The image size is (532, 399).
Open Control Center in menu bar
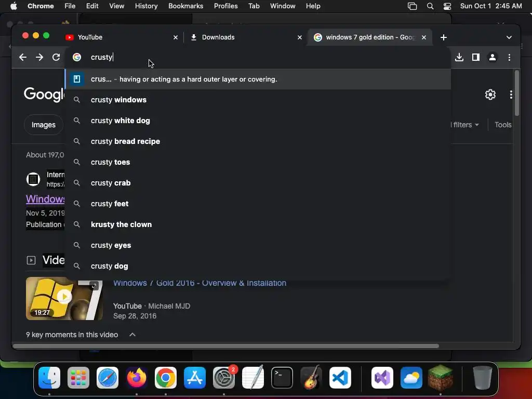pos(447,6)
